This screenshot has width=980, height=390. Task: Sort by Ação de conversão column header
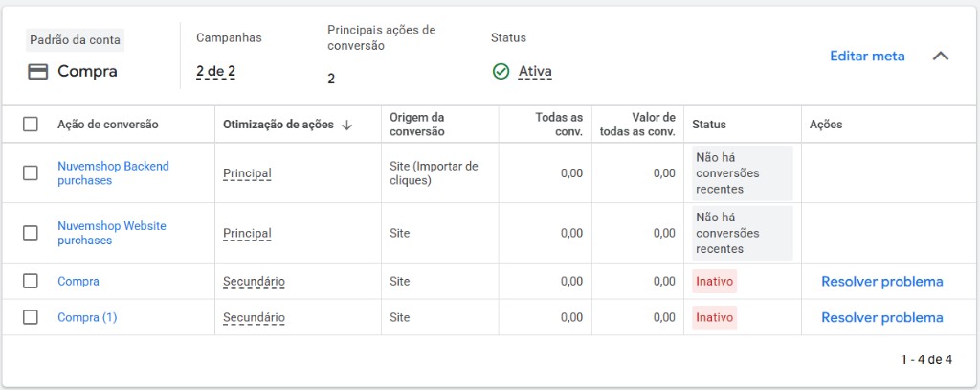pyautogui.click(x=107, y=125)
